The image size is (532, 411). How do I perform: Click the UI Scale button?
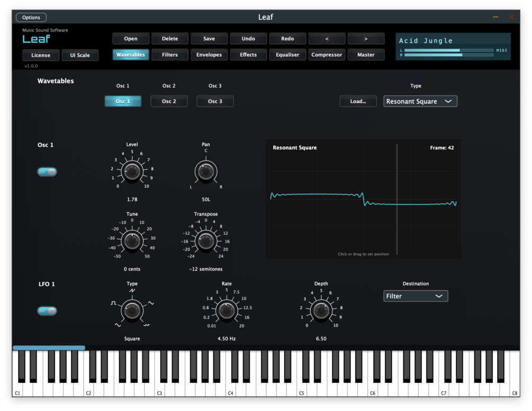click(x=80, y=55)
